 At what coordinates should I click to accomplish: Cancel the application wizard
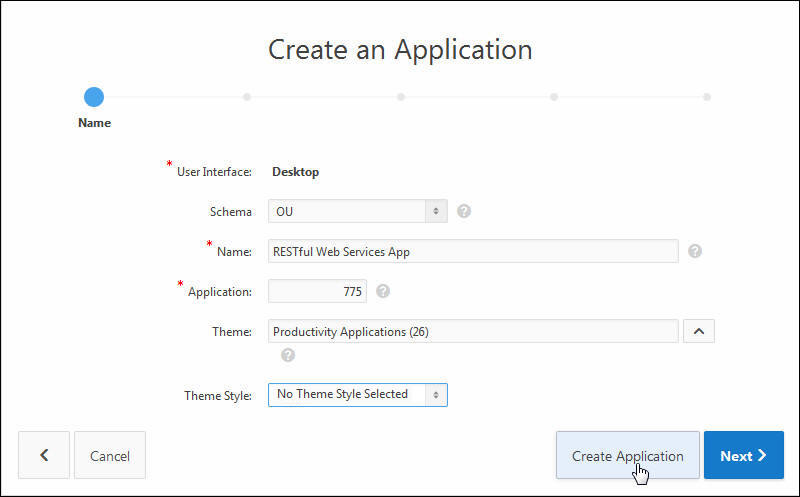pos(110,455)
